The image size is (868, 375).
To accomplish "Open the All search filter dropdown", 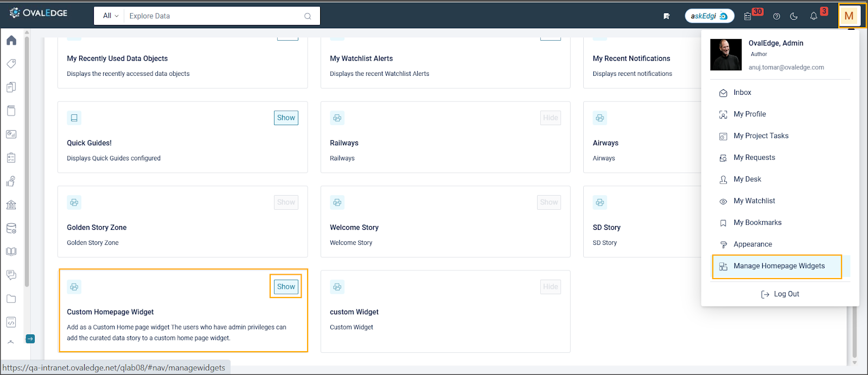I will 110,16.
